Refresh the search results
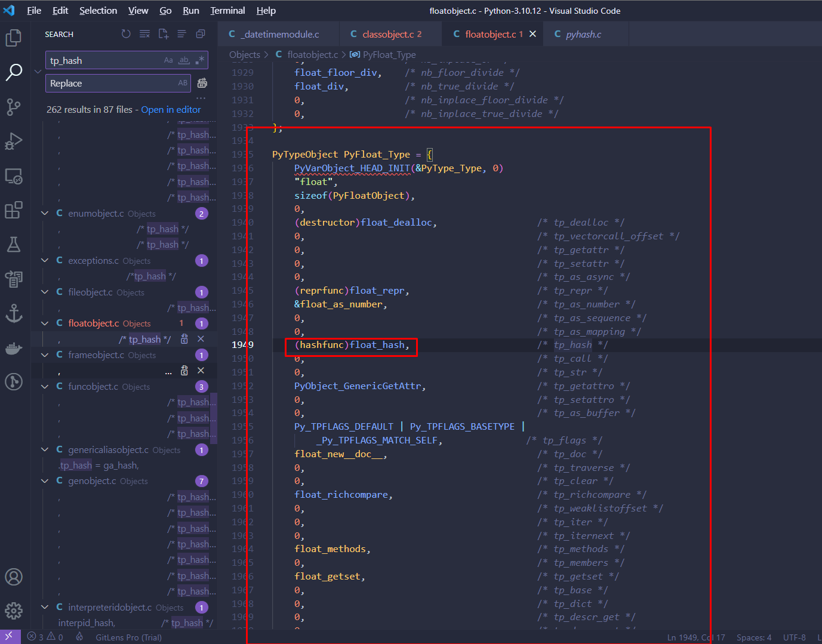 click(x=126, y=34)
